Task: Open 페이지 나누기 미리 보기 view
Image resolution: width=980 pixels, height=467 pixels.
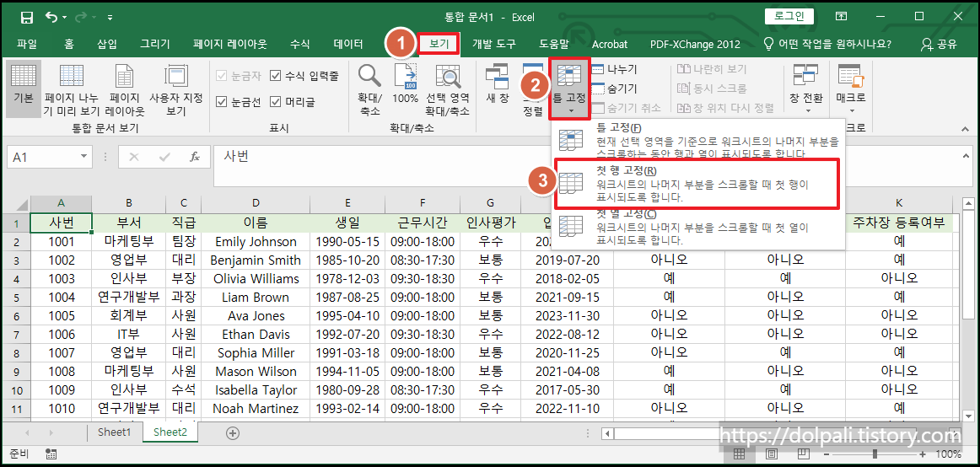Action: [71, 89]
